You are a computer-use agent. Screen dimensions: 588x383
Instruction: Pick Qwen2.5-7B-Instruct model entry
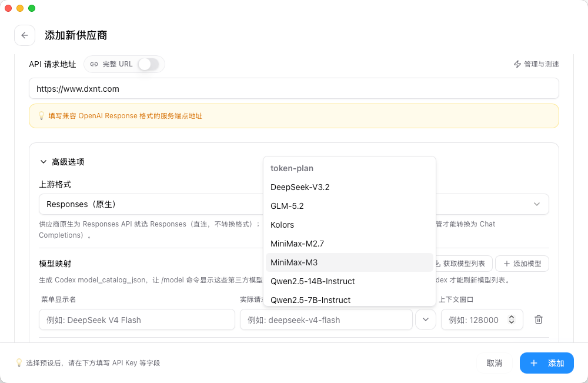349,299
